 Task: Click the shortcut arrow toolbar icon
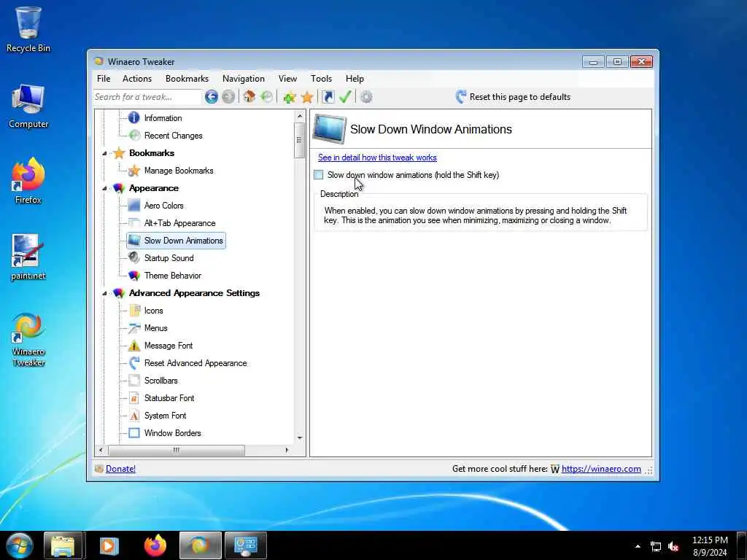(x=328, y=97)
